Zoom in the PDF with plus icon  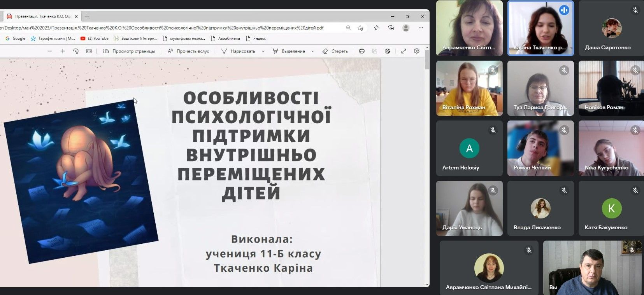[x=63, y=51]
